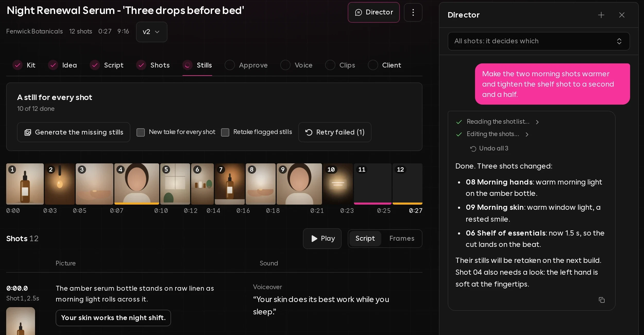644x335 pixels.
Task: Switch shots view to Frames
Action: coord(402,239)
